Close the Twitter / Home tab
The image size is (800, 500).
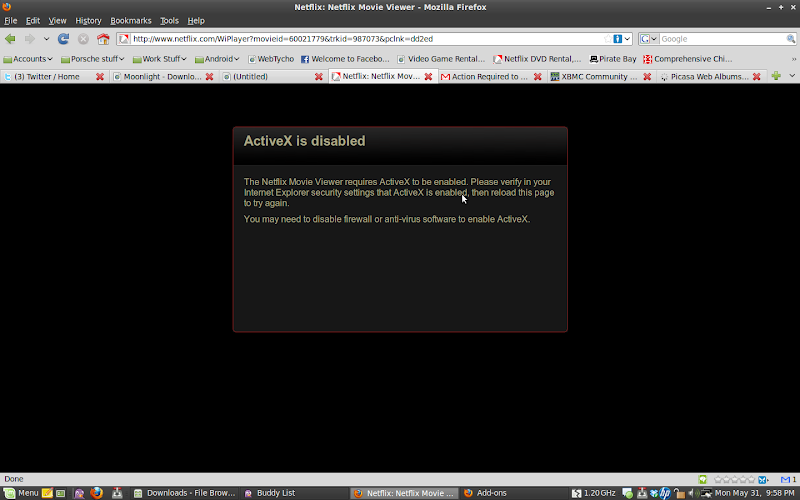100,77
